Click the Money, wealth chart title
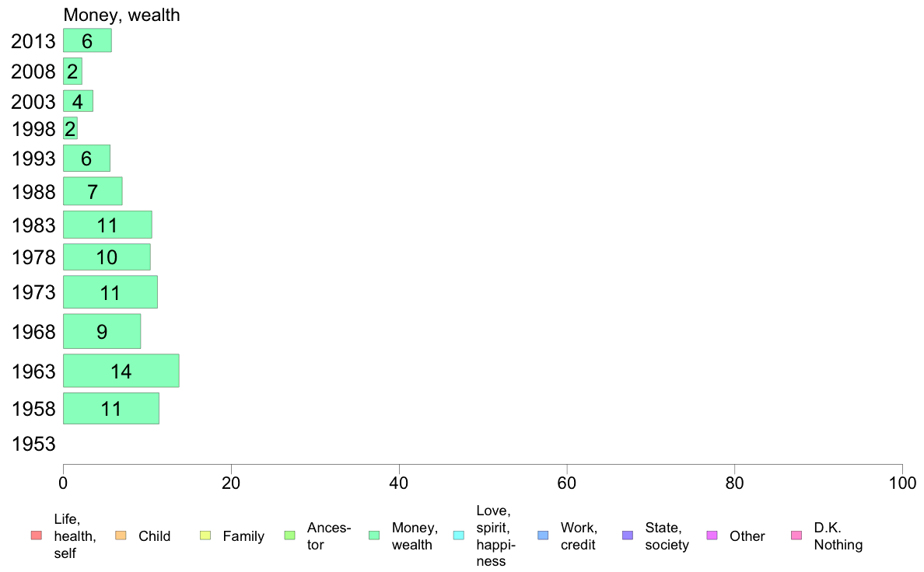924x572 pixels. (x=121, y=15)
